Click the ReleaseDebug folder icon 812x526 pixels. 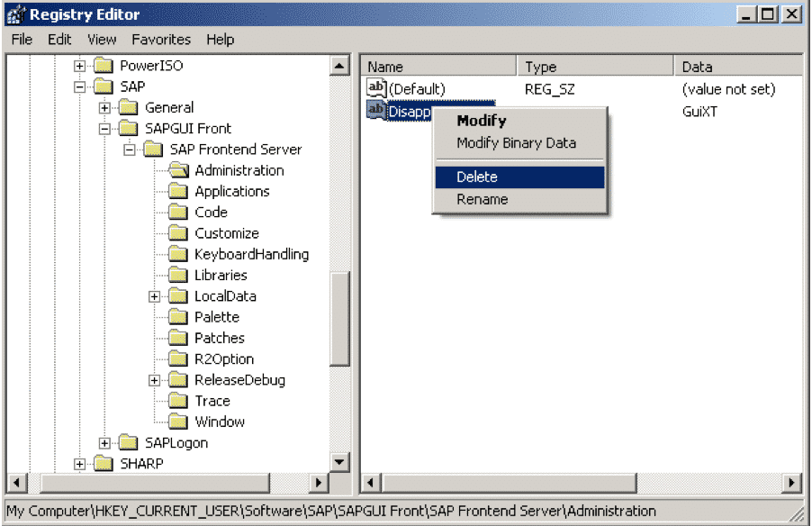(x=178, y=380)
